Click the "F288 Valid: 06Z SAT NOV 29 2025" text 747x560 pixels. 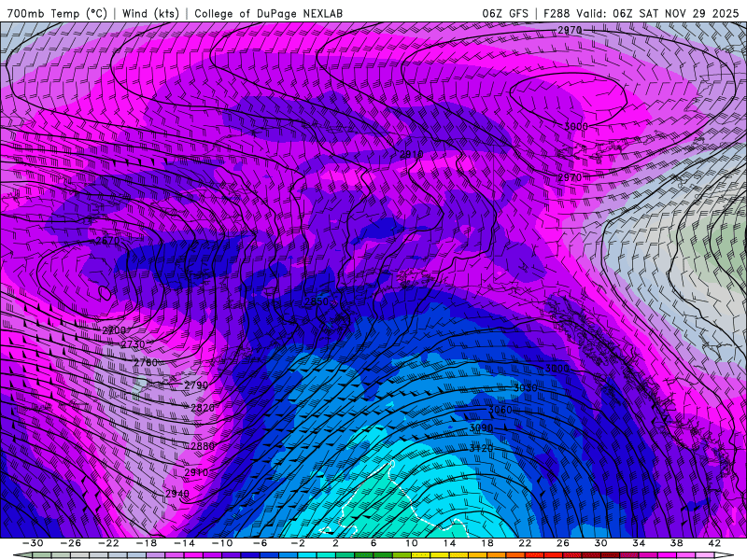641,13
